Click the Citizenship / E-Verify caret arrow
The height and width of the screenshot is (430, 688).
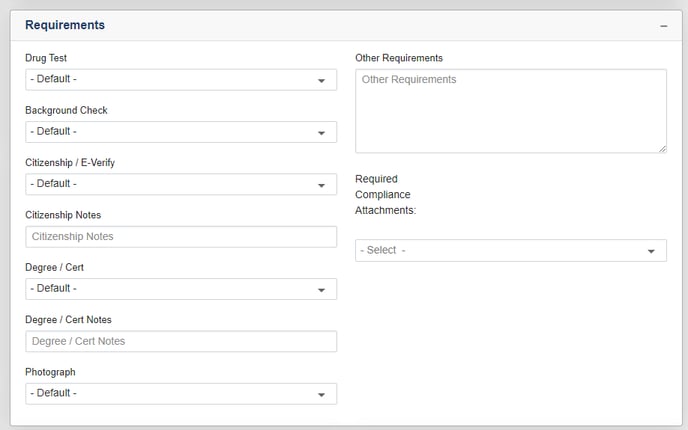tap(321, 186)
